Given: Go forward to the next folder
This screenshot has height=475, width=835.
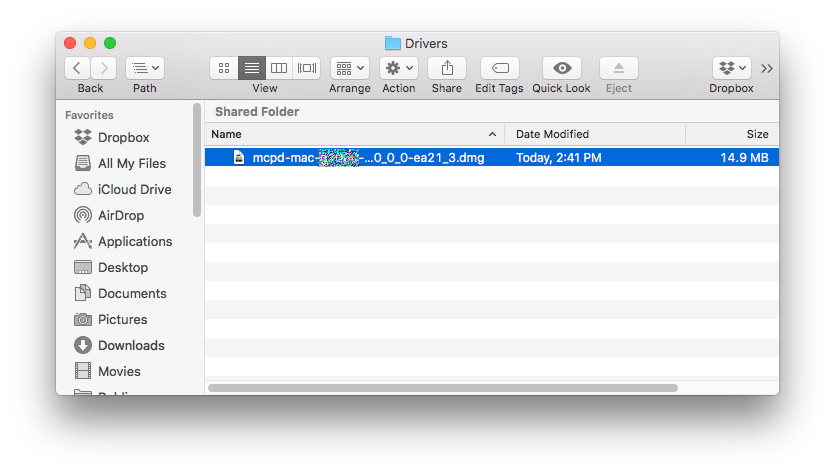Looking at the screenshot, I should pos(103,68).
